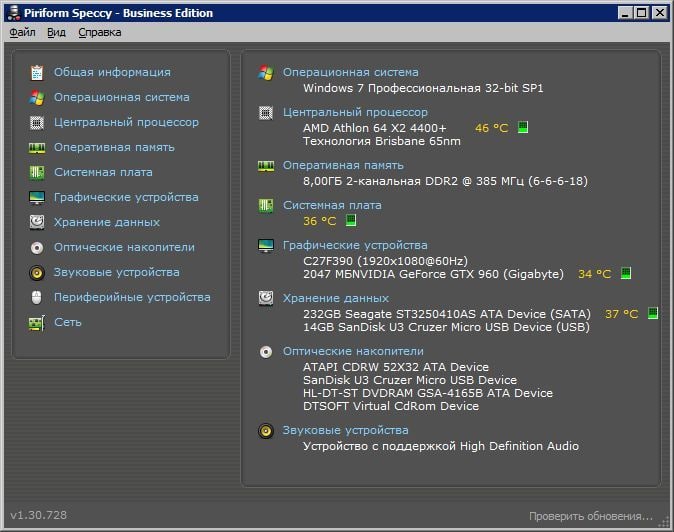
Task: Click the Speccy application icon in the title bar
Action: 14,12
